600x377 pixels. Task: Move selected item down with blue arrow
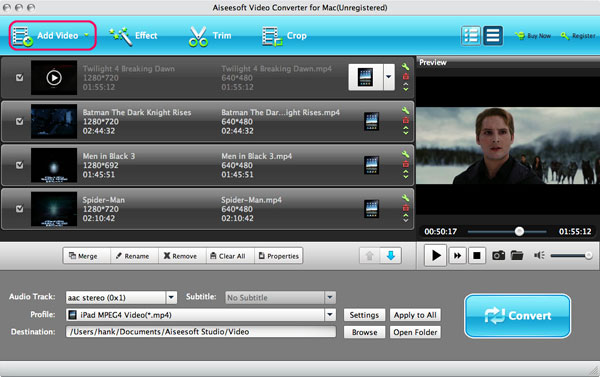coord(391,256)
